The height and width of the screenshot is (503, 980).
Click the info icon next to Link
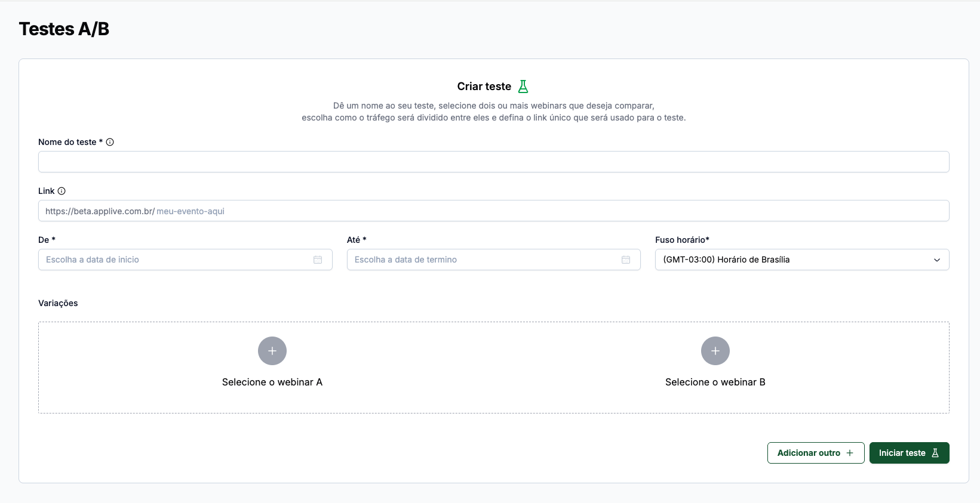[62, 191]
